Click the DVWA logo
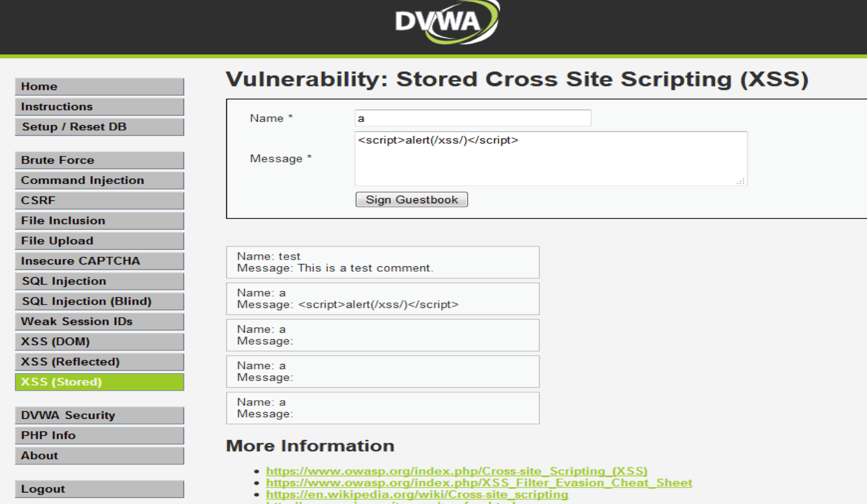Viewport: 867px width, 504px height. coord(448,22)
